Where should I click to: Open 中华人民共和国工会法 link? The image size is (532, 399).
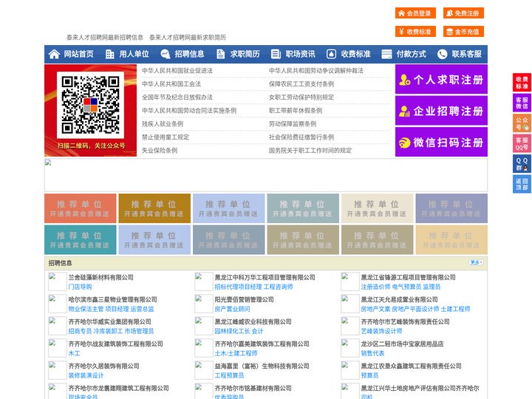[x=171, y=83]
